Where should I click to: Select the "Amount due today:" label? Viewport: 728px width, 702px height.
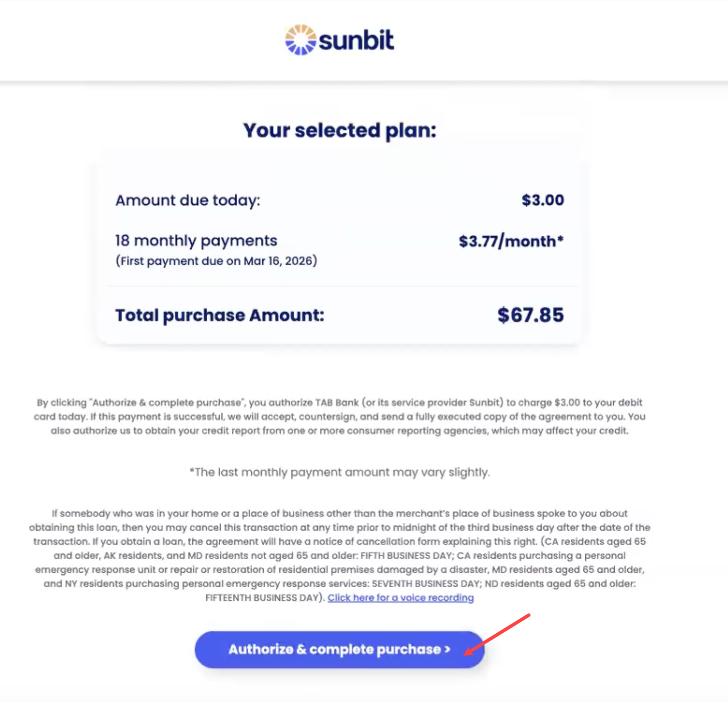point(188,200)
